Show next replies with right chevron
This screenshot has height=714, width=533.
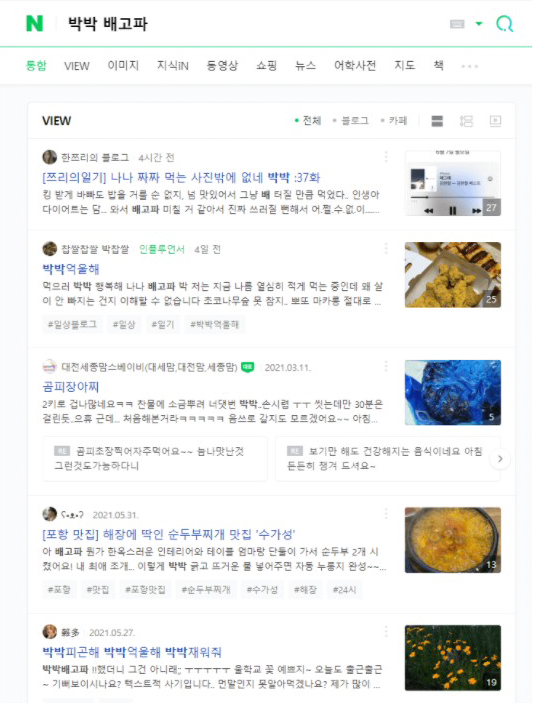coord(500,459)
